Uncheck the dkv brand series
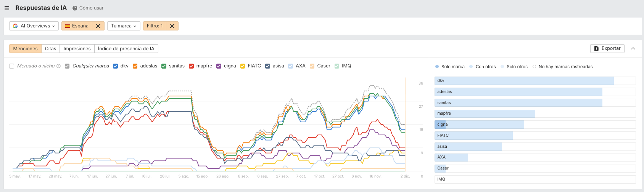The width and height of the screenshot is (644, 192). pyautogui.click(x=116, y=66)
